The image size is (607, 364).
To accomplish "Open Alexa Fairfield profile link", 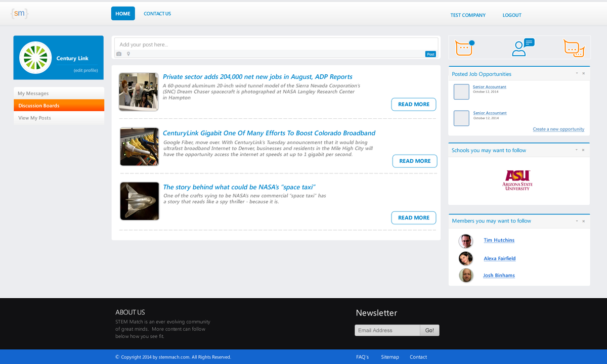I will (x=500, y=258).
